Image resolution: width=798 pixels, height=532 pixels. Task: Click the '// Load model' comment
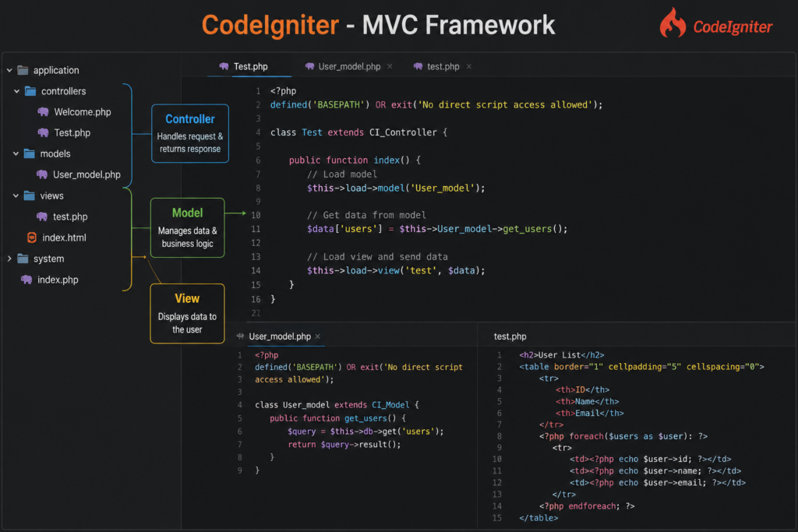pyautogui.click(x=342, y=174)
